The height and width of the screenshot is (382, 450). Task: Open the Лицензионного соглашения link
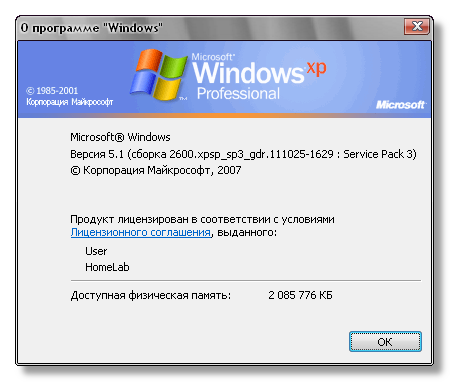click(x=141, y=232)
